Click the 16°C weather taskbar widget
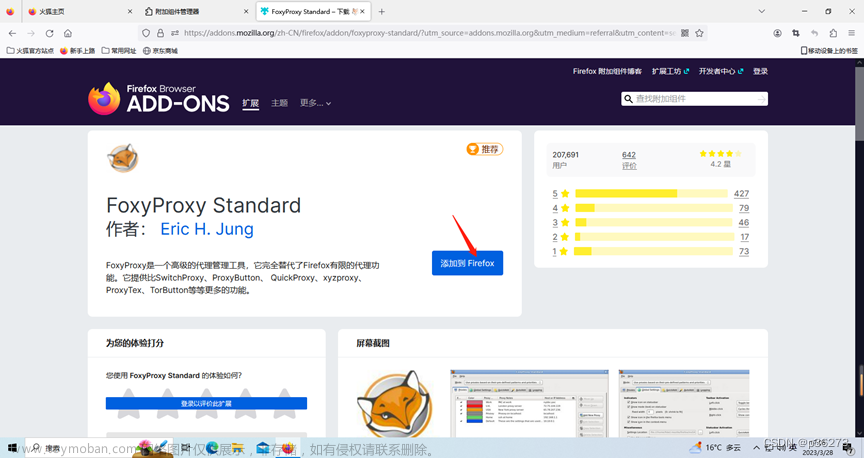The width and height of the screenshot is (864, 458). coord(715,448)
